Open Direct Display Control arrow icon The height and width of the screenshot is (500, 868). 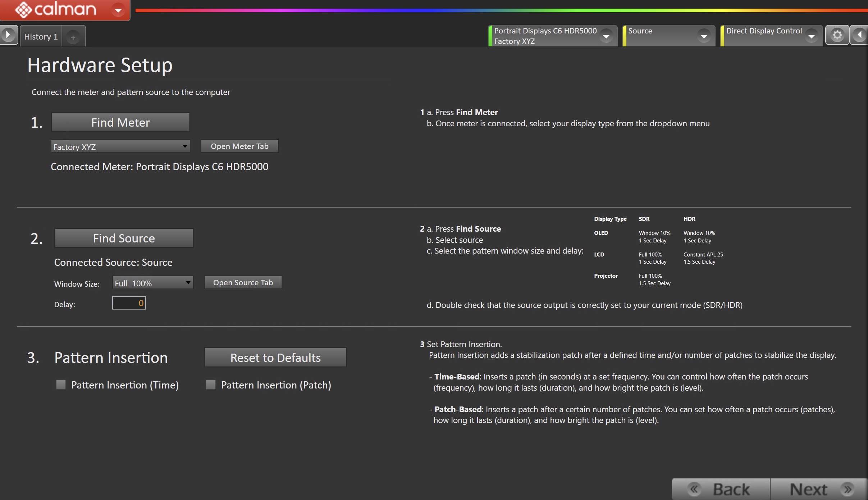tap(811, 36)
